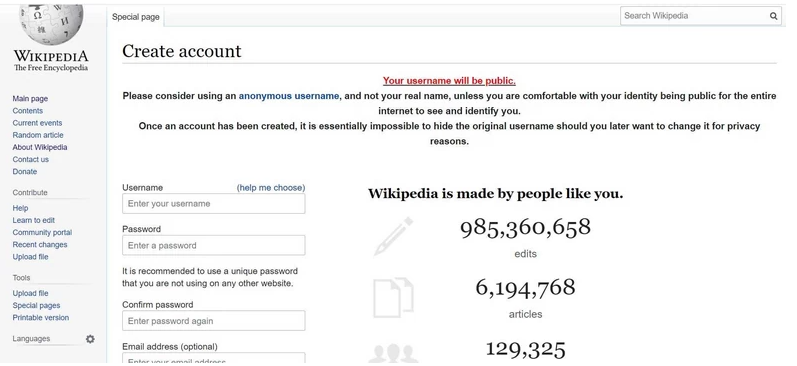Open Recent changes link

pos(40,245)
